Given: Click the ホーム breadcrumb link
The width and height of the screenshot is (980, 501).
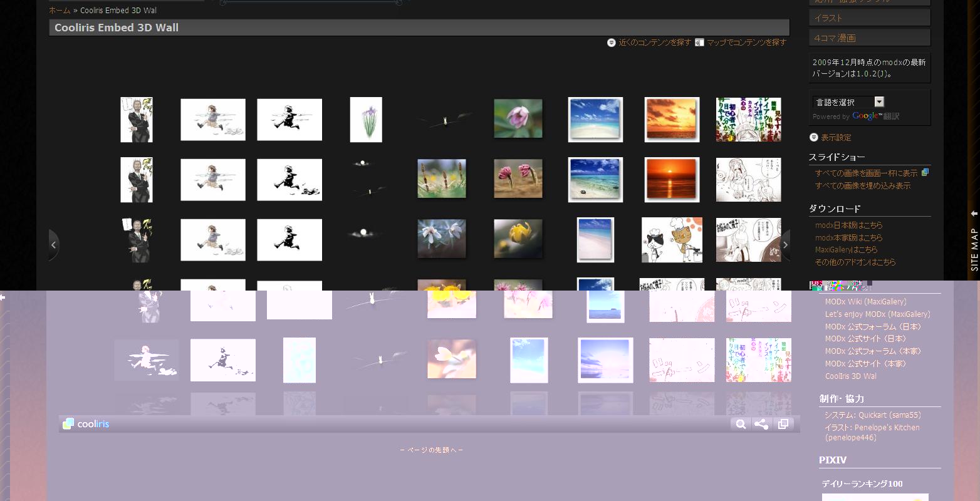Looking at the screenshot, I should click(x=60, y=11).
